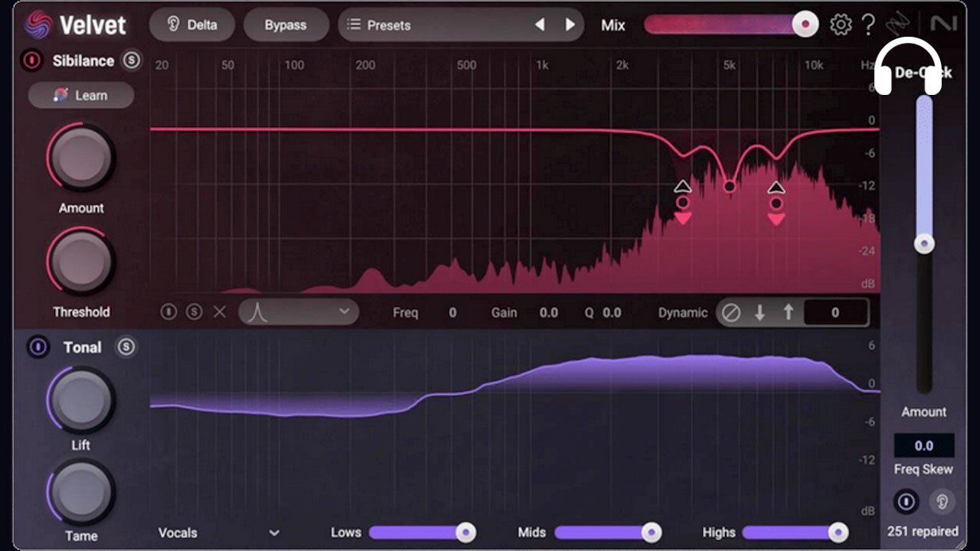Image resolution: width=980 pixels, height=551 pixels.
Task: Toggle the Sibilance module power button
Action: coord(32,60)
